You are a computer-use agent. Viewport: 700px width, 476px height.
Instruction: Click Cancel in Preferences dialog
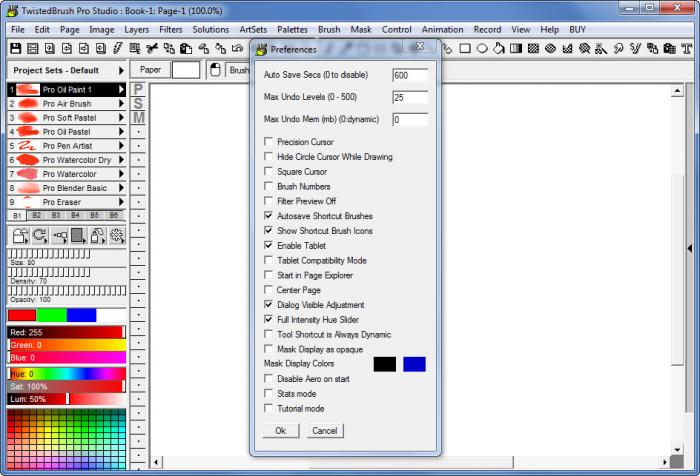pyautogui.click(x=325, y=431)
